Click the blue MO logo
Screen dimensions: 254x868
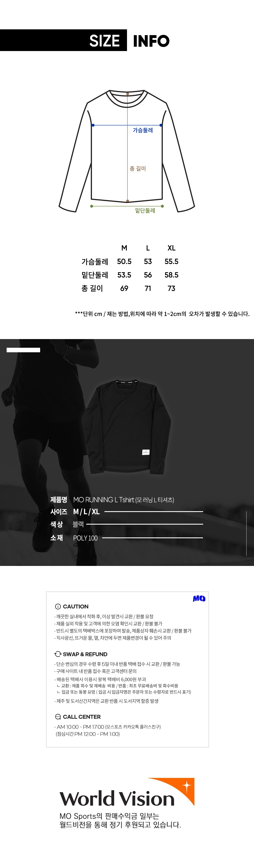(199, 598)
